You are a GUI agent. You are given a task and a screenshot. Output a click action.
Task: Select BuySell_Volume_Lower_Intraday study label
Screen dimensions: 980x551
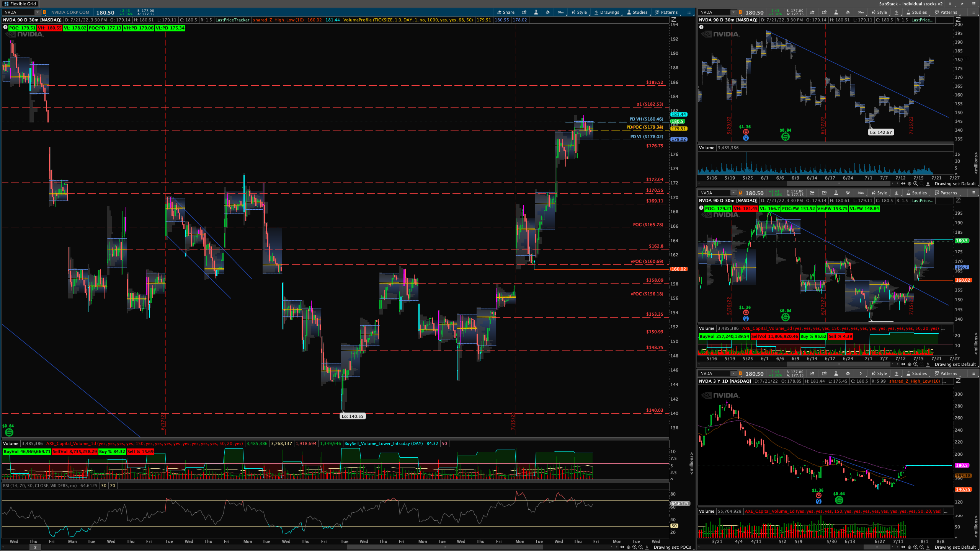(x=383, y=443)
